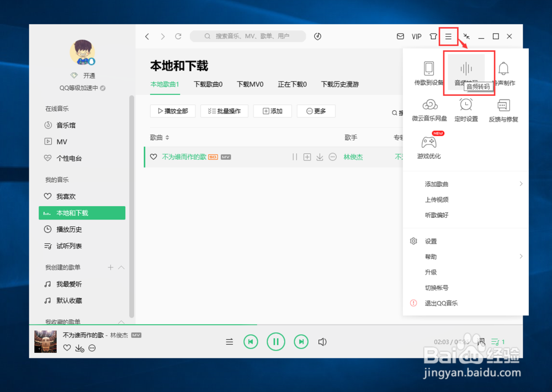The height and width of the screenshot is (392, 552).
Task: Switch to 本地歌曲1 tab
Action: point(164,84)
